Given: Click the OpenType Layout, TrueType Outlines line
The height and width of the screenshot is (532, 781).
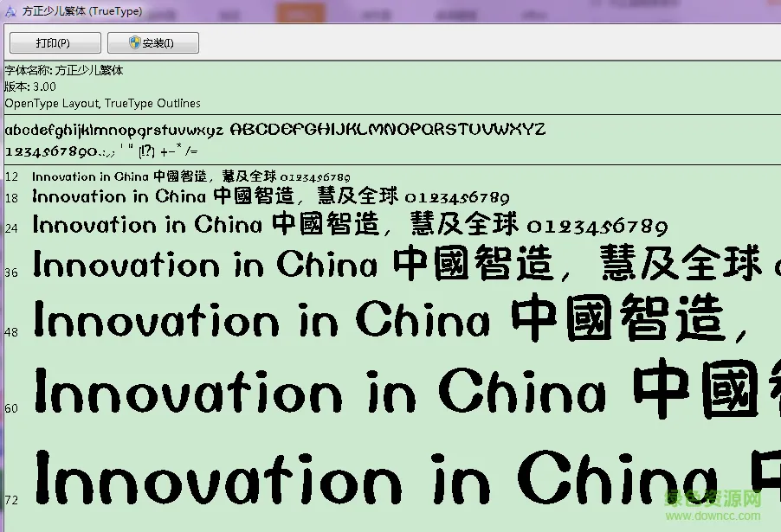Looking at the screenshot, I should pos(103,103).
